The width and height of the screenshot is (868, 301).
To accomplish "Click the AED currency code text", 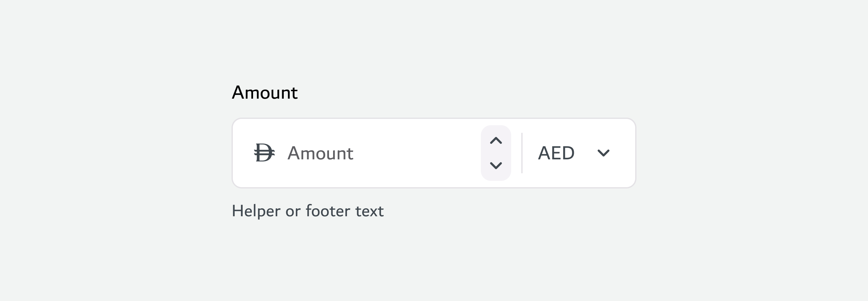I will (556, 153).
